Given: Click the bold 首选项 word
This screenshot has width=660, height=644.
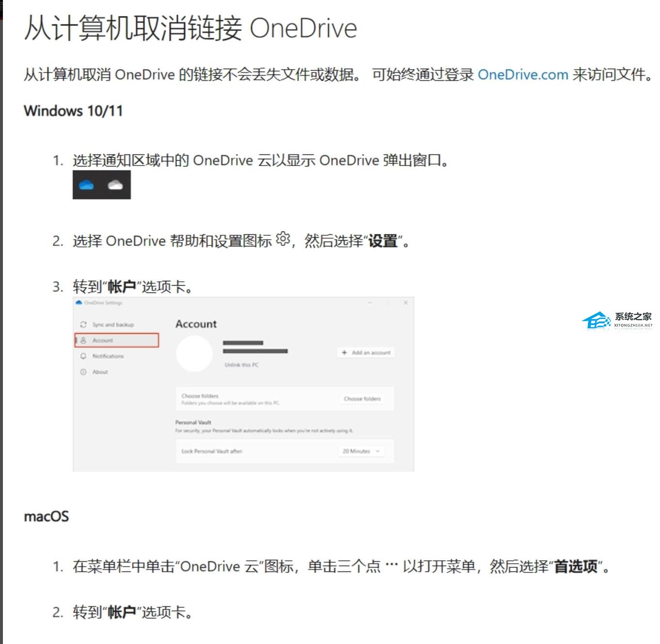Looking at the screenshot, I should click(x=576, y=566).
